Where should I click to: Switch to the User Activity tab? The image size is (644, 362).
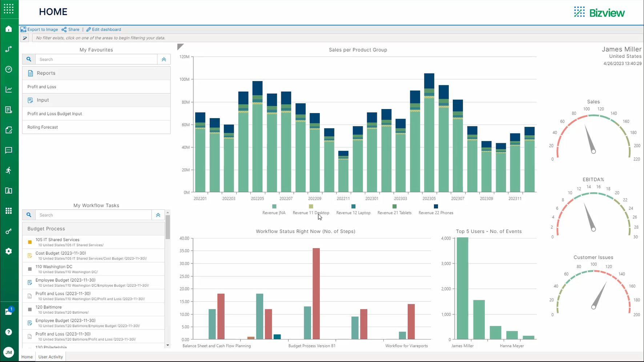(50, 357)
